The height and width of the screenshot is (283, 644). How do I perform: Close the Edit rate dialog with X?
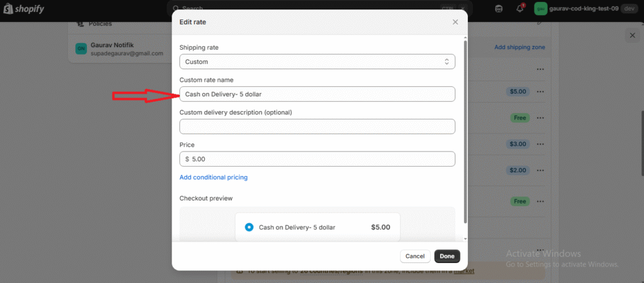pyautogui.click(x=455, y=22)
